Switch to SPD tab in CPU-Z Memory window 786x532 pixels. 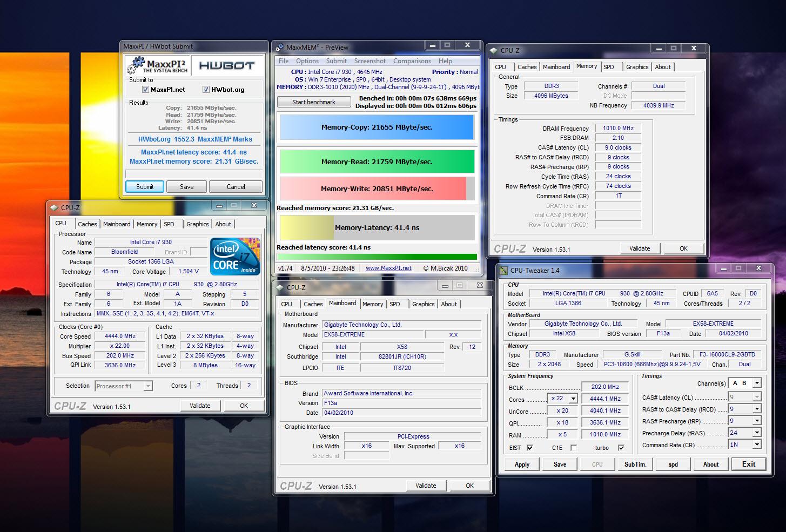609,67
